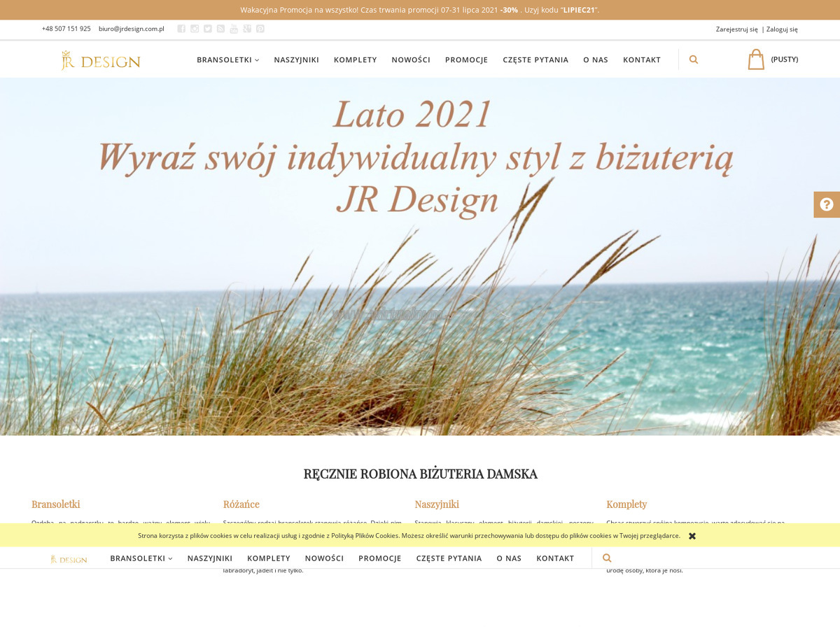
Task: Open the RSS feed icon
Action: (220, 29)
